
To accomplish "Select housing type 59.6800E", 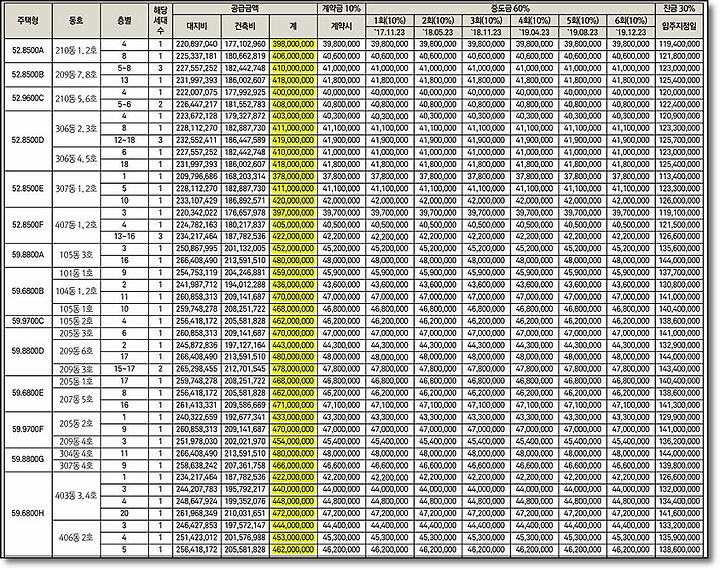I will pos(28,393).
